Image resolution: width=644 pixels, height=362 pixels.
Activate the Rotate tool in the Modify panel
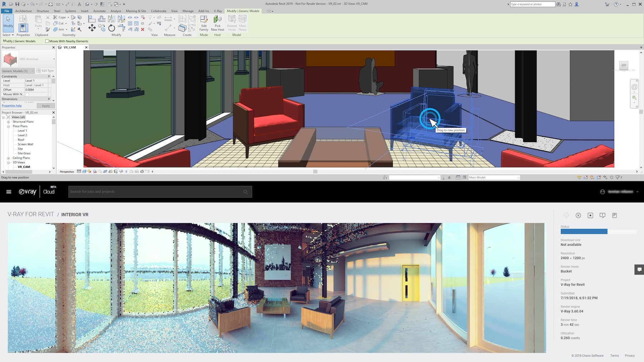tap(112, 28)
